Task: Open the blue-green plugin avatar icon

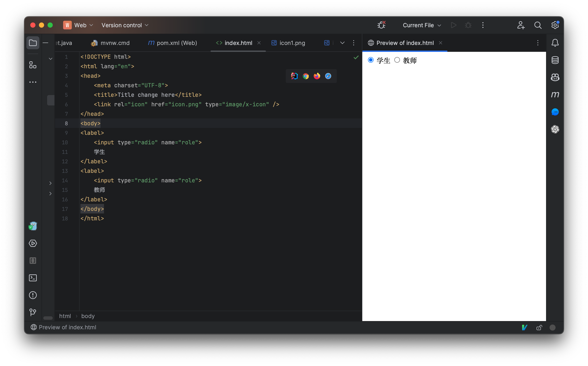Action: (x=33, y=226)
